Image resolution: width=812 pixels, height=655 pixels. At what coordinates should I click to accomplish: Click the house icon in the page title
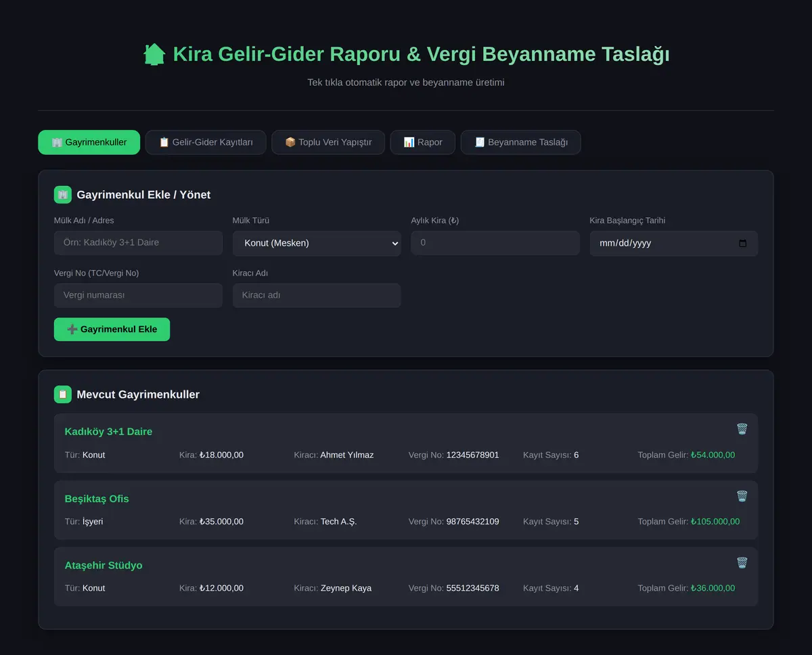[154, 54]
